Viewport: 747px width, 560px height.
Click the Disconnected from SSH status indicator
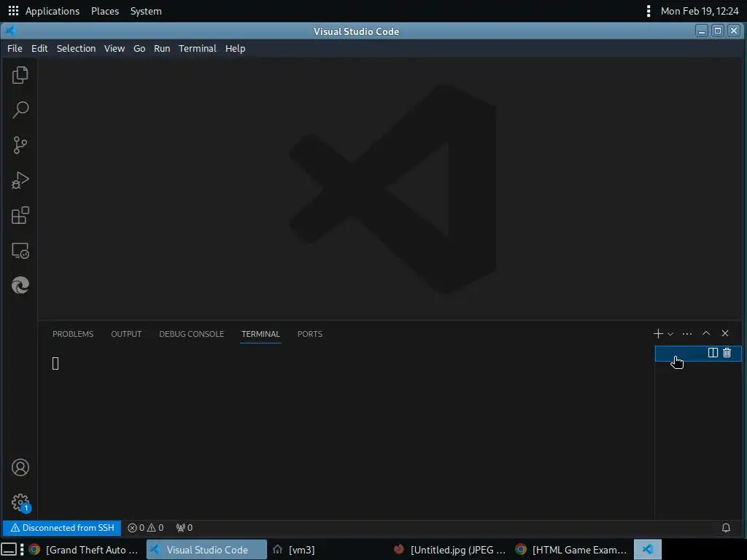pyautogui.click(x=62, y=528)
